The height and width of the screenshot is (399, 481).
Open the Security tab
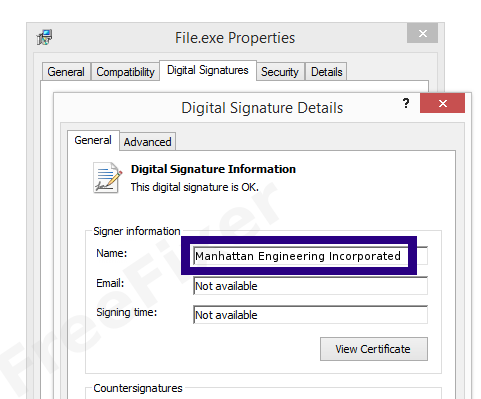pos(280,72)
